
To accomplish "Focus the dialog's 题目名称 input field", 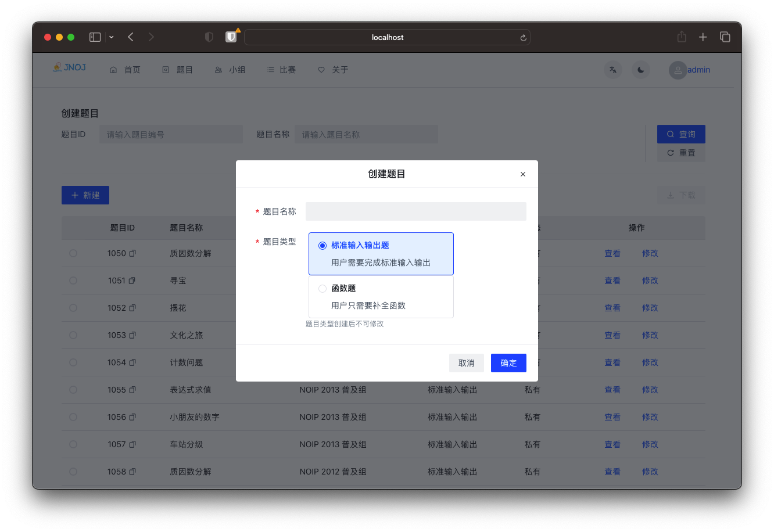I will coord(416,211).
